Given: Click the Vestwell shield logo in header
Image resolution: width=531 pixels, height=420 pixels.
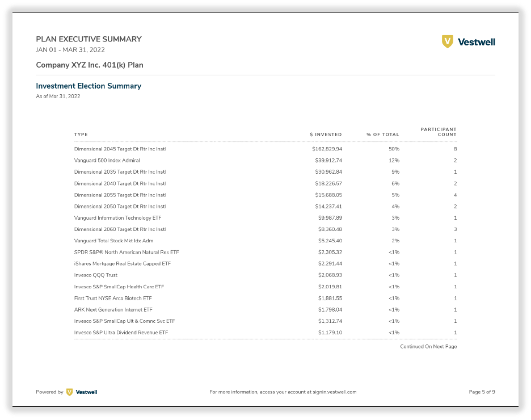Looking at the screenshot, I should pyautogui.click(x=448, y=41).
